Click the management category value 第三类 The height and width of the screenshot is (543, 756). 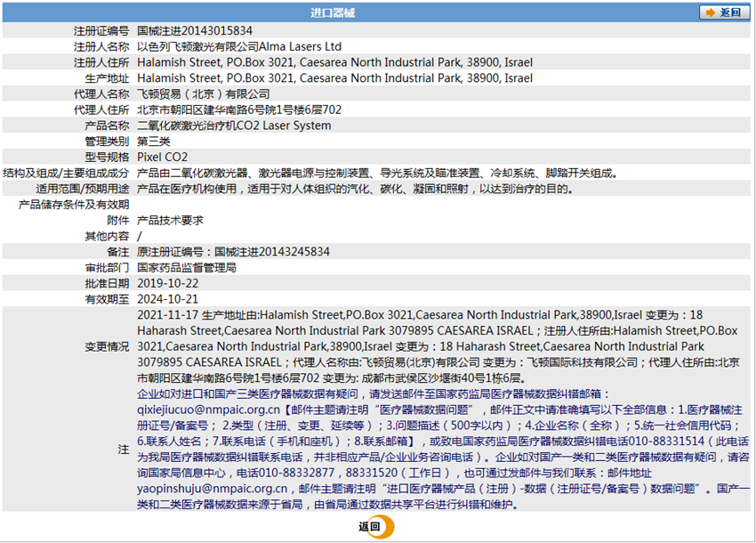coord(154,142)
